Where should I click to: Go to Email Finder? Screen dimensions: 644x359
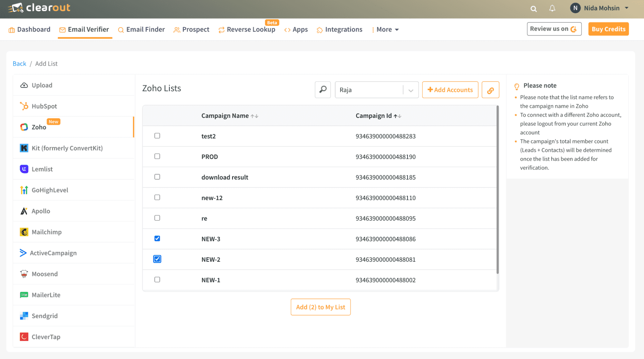[141, 29]
